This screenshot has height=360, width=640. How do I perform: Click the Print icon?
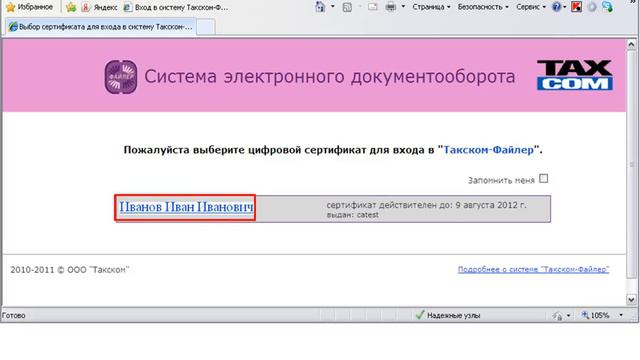391,7
